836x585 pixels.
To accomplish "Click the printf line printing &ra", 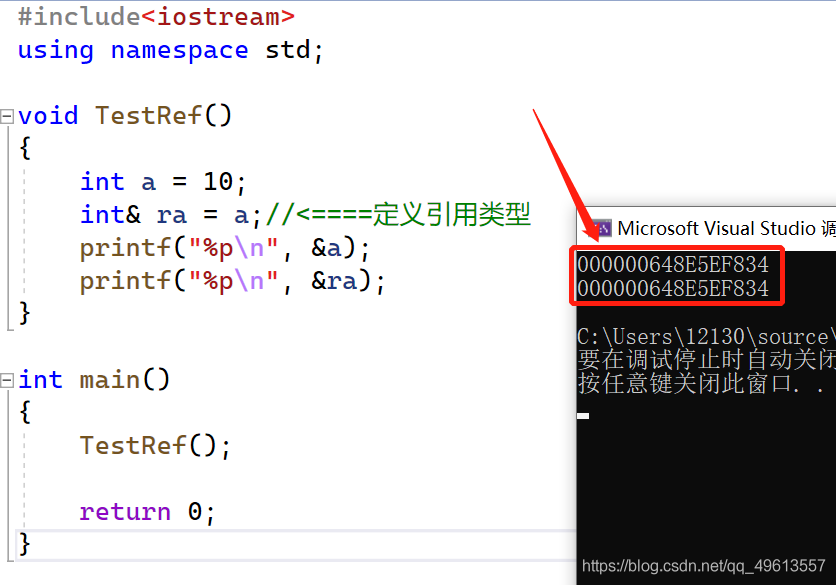I will pos(232,281).
